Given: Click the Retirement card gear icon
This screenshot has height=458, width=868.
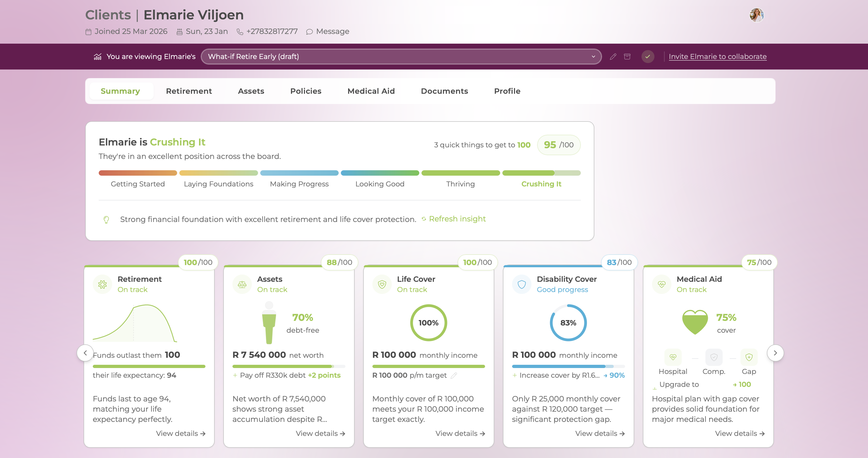Looking at the screenshot, I should click(x=102, y=284).
